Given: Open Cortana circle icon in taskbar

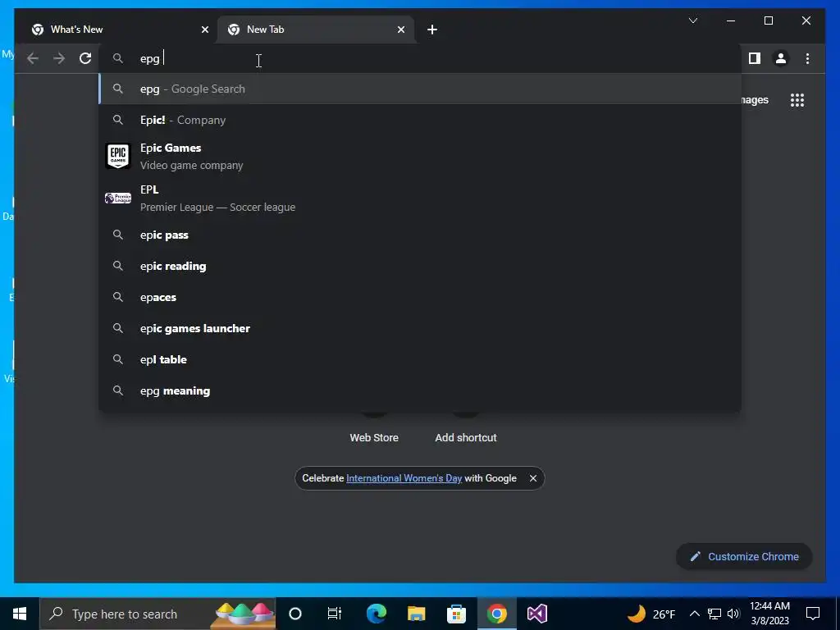Looking at the screenshot, I should coord(295,614).
